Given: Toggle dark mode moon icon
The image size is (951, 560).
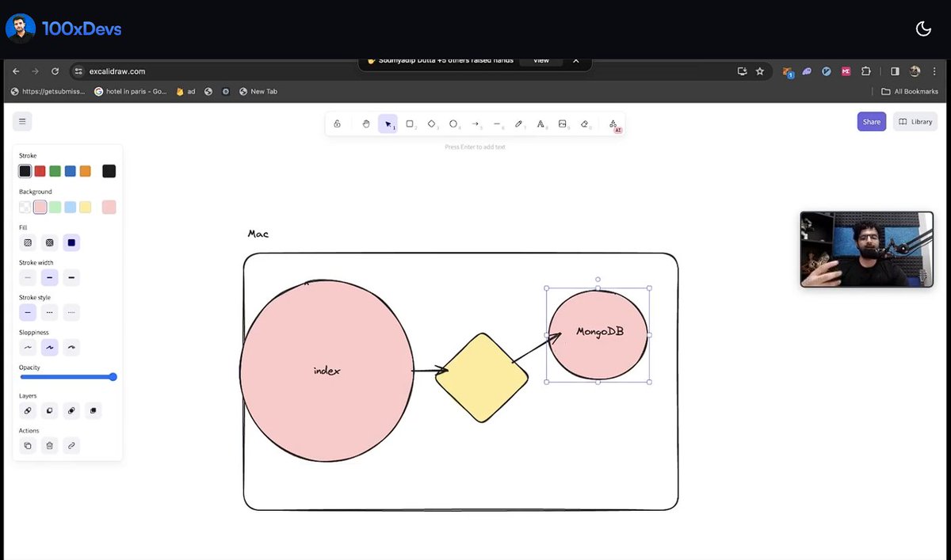Looking at the screenshot, I should coord(923,29).
